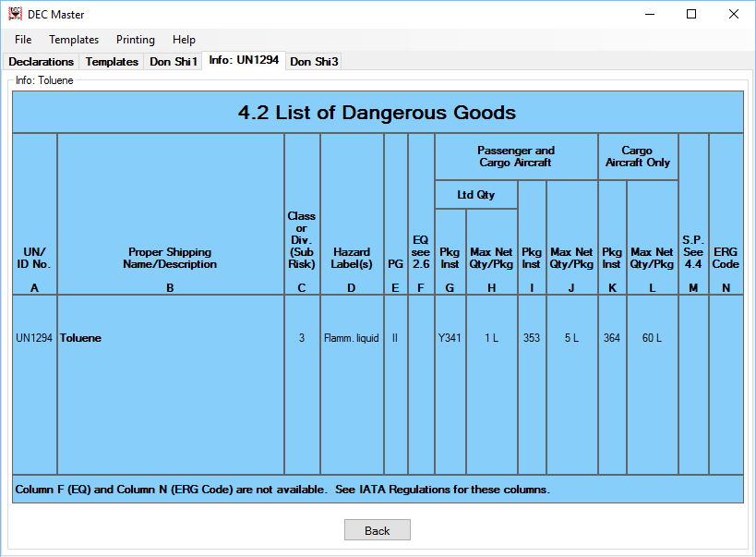Open the Templates menu
The height and width of the screenshot is (557, 756).
pyautogui.click(x=74, y=40)
